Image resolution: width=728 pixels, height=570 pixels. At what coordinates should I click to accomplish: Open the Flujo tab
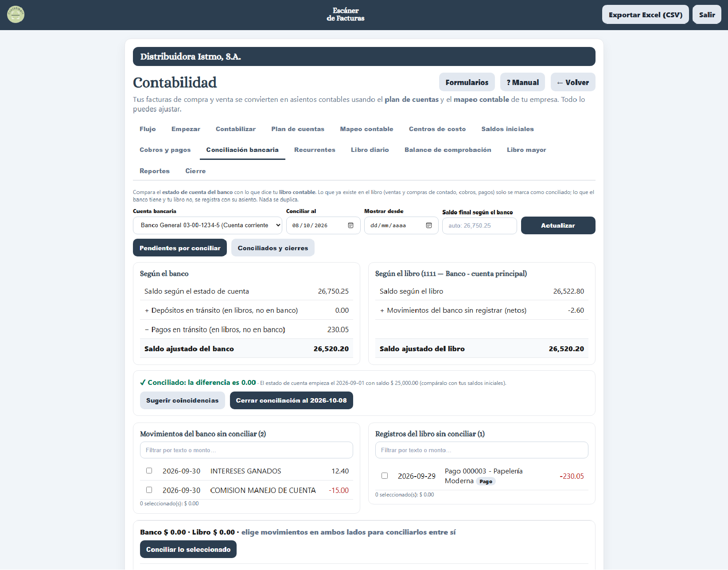point(148,129)
